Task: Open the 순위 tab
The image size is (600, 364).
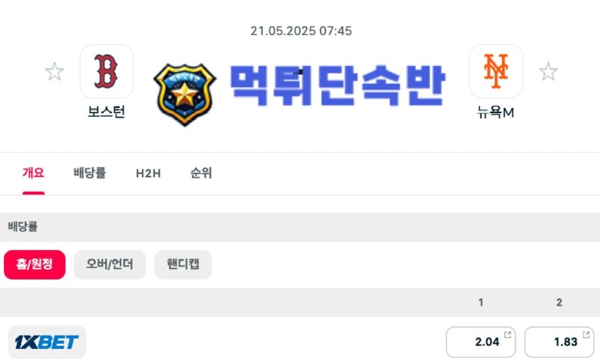Action: pyautogui.click(x=201, y=173)
